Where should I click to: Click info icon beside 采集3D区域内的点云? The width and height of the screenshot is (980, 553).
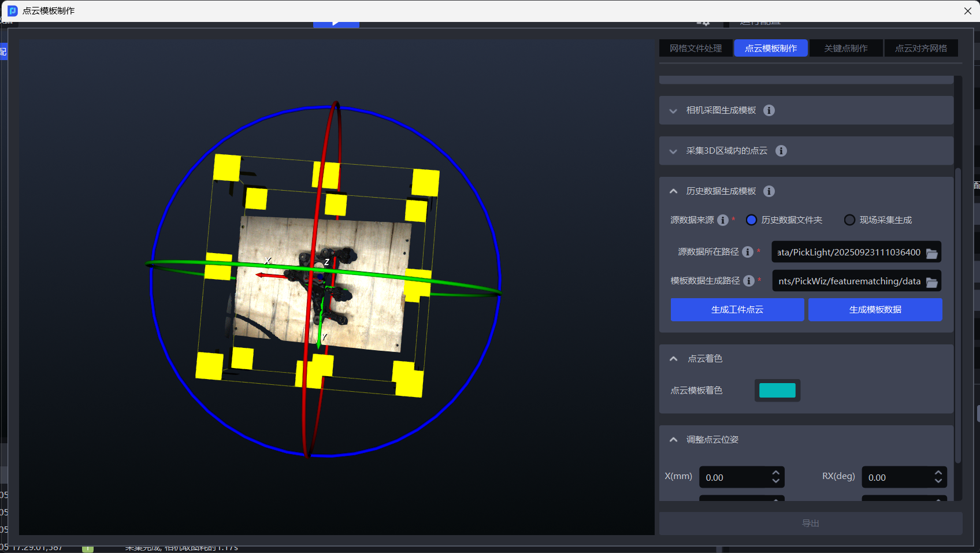(x=781, y=151)
